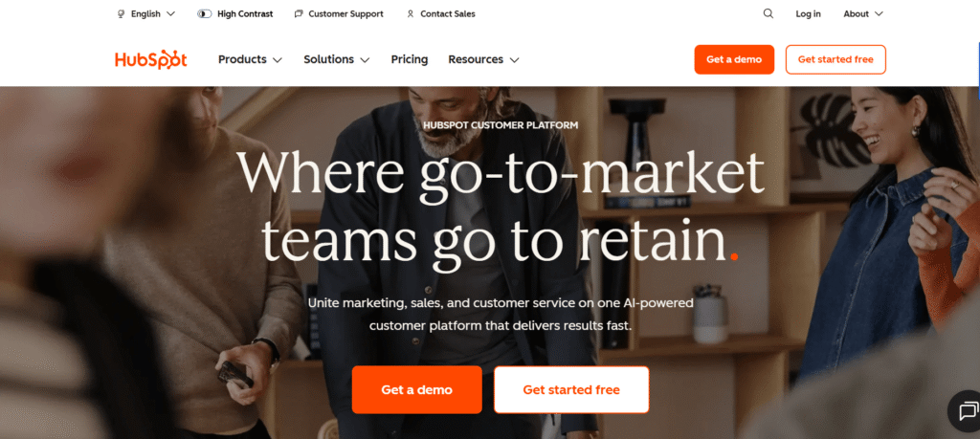Image resolution: width=980 pixels, height=439 pixels.
Task: Expand the About dropdown
Action: coord(863,13)
